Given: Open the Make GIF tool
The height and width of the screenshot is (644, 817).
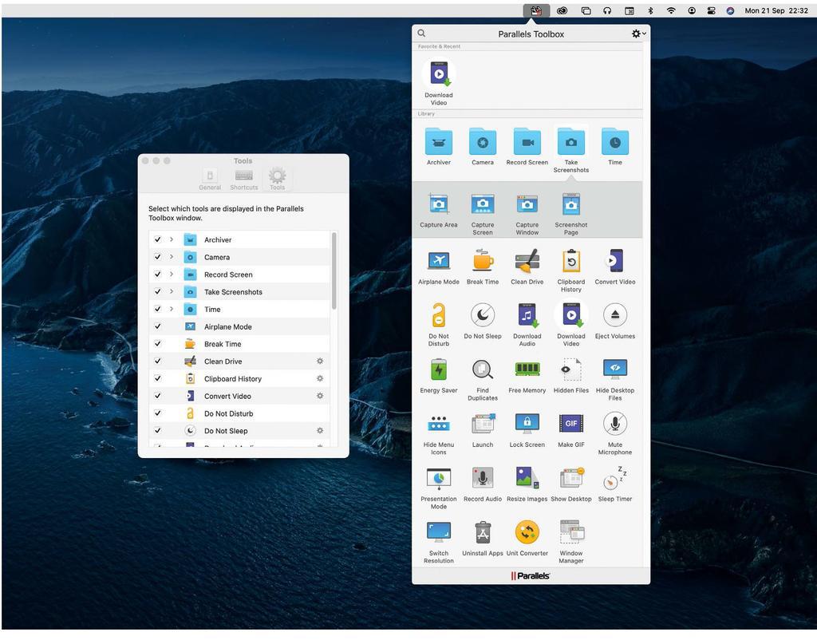Looking at the screenshot, I should click(571, 424).
